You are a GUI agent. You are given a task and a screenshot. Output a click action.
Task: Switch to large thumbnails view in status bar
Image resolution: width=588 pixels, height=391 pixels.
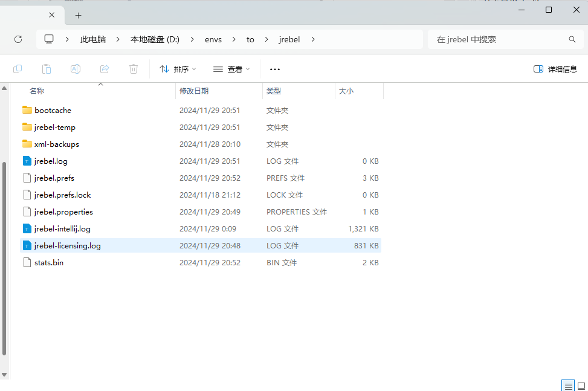point(581,386)
